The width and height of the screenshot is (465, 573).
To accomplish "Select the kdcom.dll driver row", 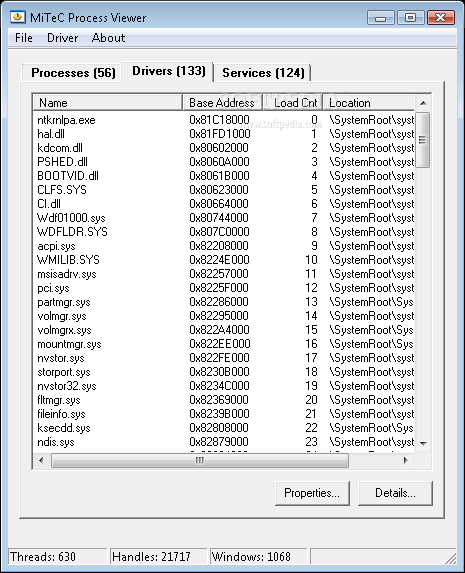I will pyautogui.click(x=224, y=148).
